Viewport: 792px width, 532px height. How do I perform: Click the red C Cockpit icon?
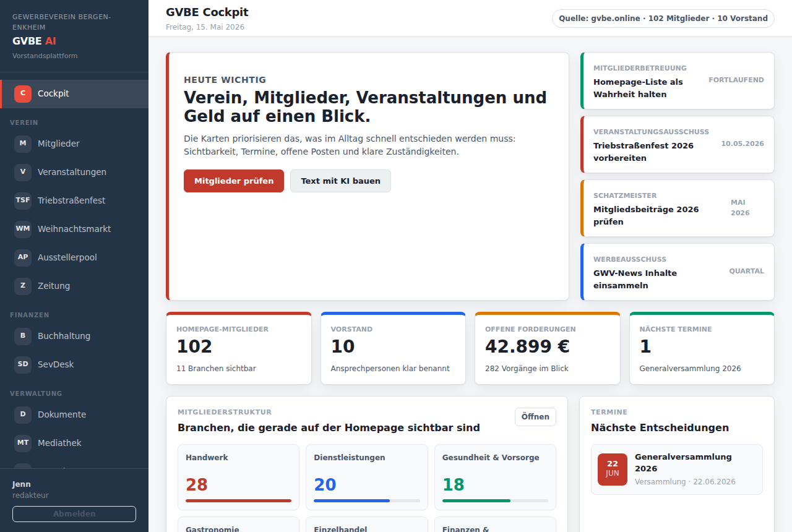click(23, 93)
